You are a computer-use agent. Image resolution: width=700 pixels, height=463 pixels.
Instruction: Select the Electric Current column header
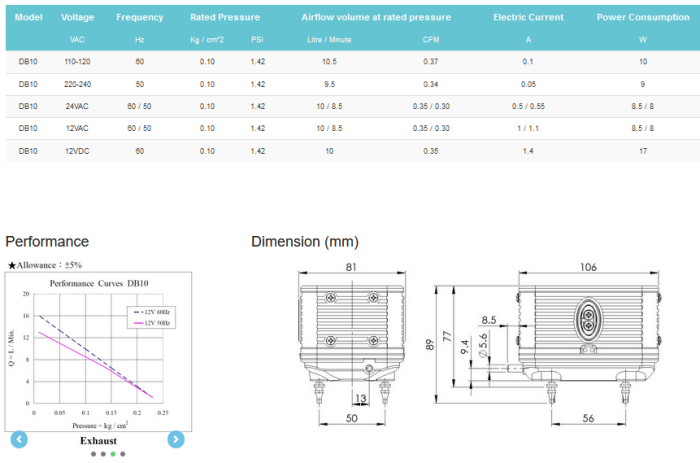click(x=528, y=17)
